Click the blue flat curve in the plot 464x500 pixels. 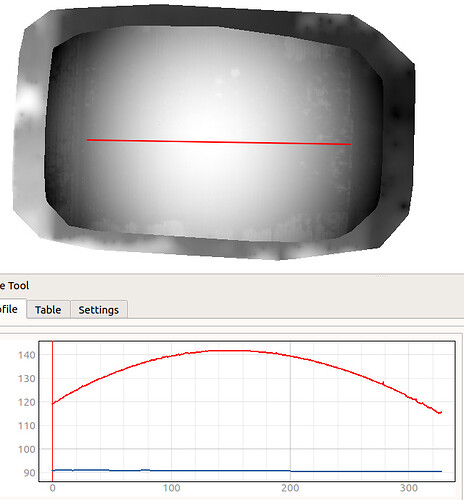pyautogui.click(x=247, y=471)
